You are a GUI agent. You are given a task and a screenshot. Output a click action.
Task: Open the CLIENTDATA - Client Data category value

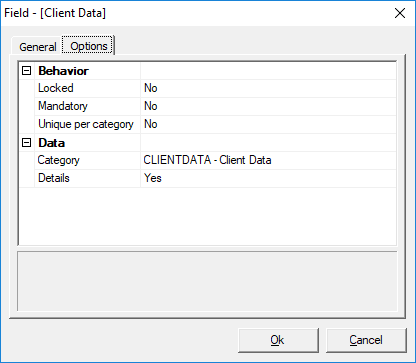269,160
